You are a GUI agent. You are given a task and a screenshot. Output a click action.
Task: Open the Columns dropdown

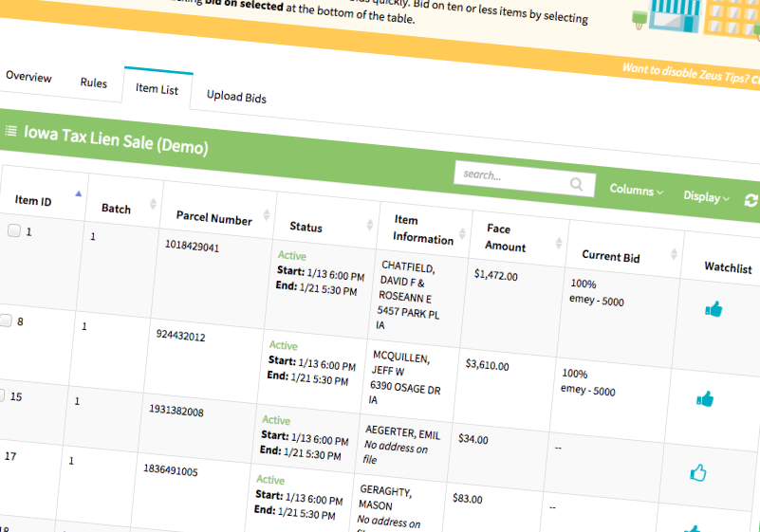pyautogui.click(x=636, y=190)
